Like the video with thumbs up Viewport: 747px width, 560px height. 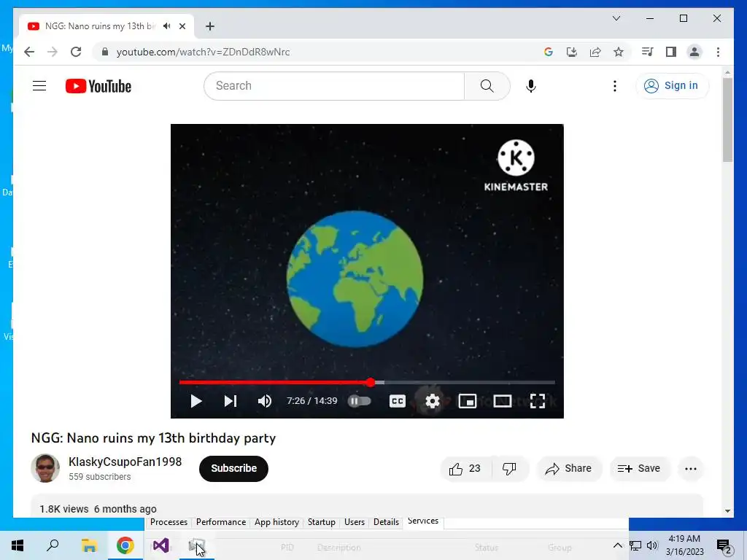(x=465, y=469)
